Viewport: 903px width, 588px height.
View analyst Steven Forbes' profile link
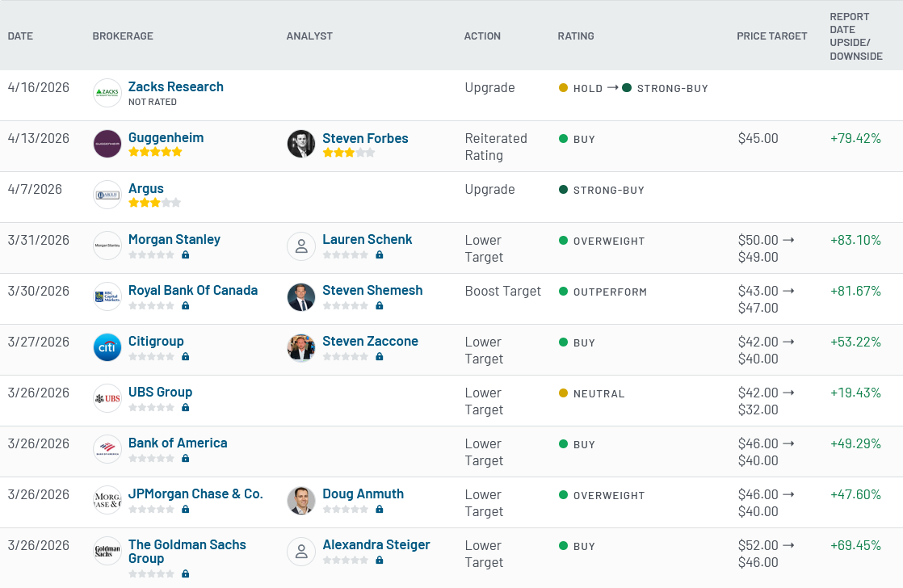[365, 138]
